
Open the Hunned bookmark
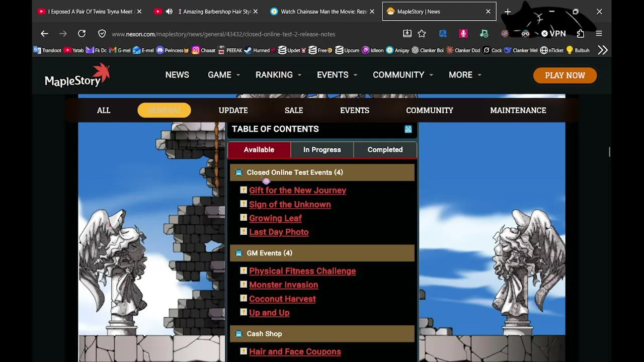coord(260,50)
